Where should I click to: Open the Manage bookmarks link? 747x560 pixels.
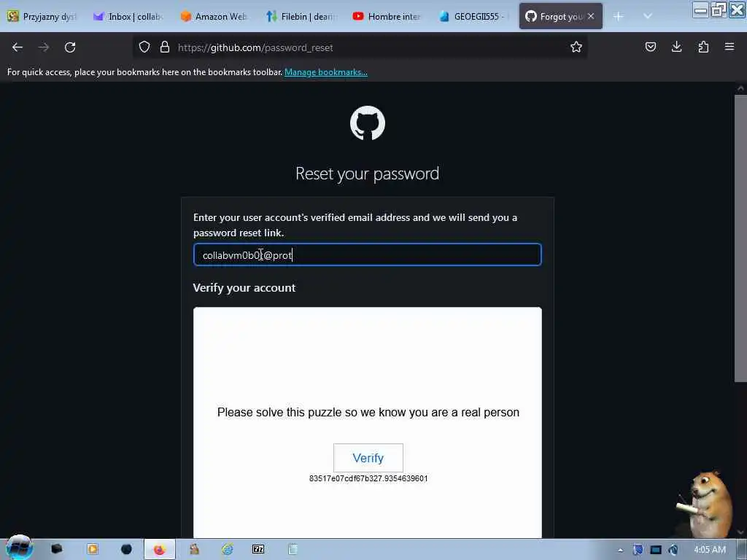click(326, 72)
